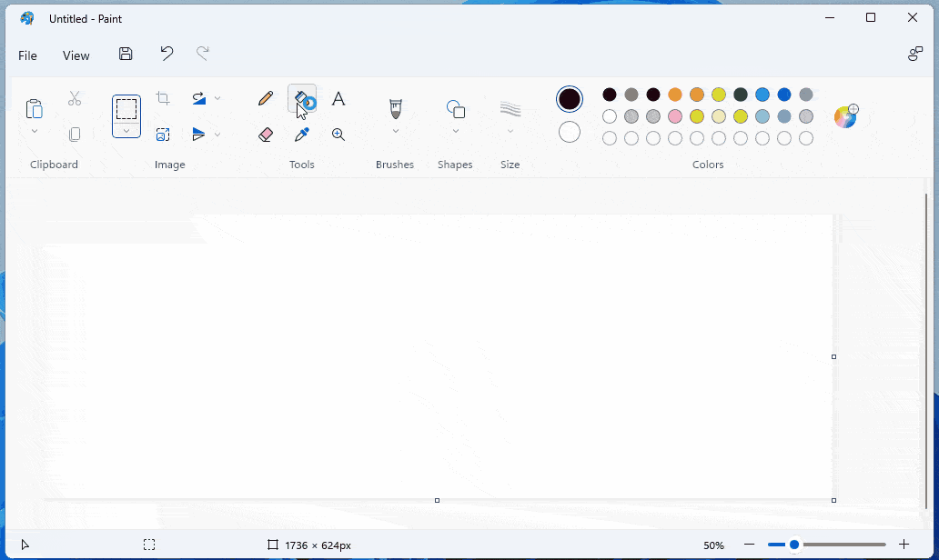939x560 pixels.
Task: Select the Color picker eyedropper tool
Action: [301, 134]
